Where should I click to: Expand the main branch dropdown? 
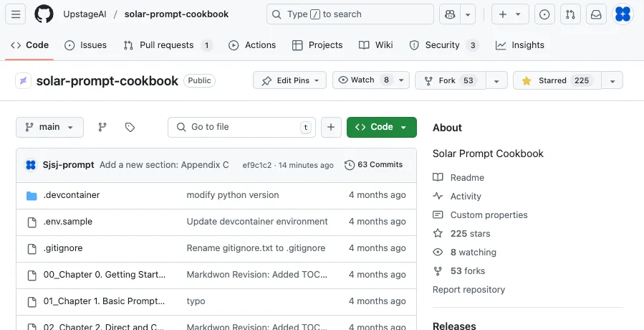(x=49, y=127)
